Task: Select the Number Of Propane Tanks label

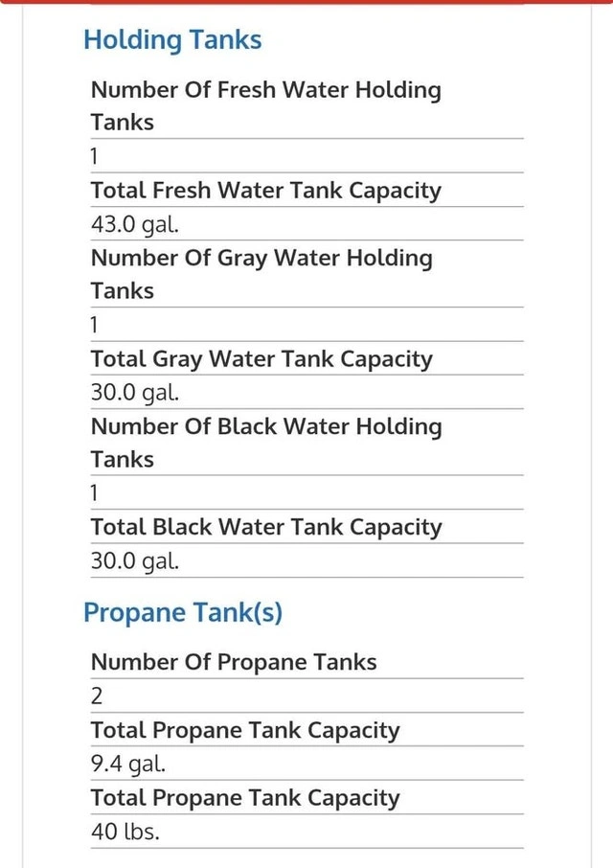Action: click(234, 662)
